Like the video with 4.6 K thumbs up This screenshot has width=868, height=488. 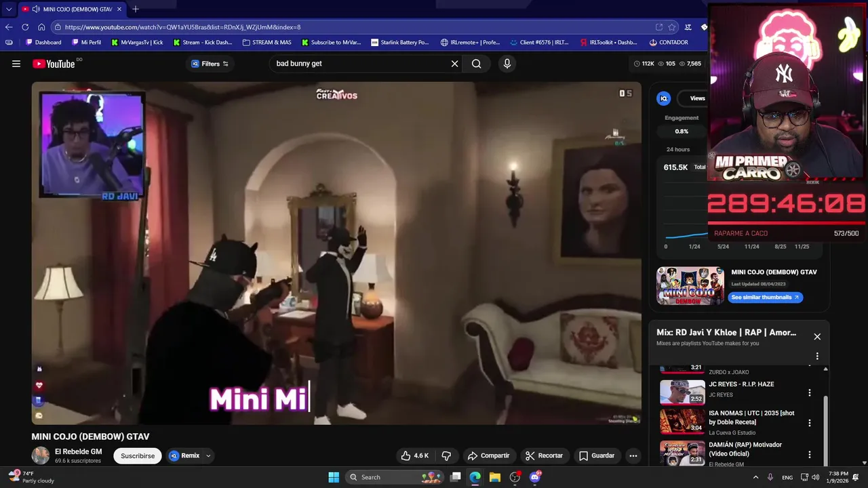[x=414, y=455]
